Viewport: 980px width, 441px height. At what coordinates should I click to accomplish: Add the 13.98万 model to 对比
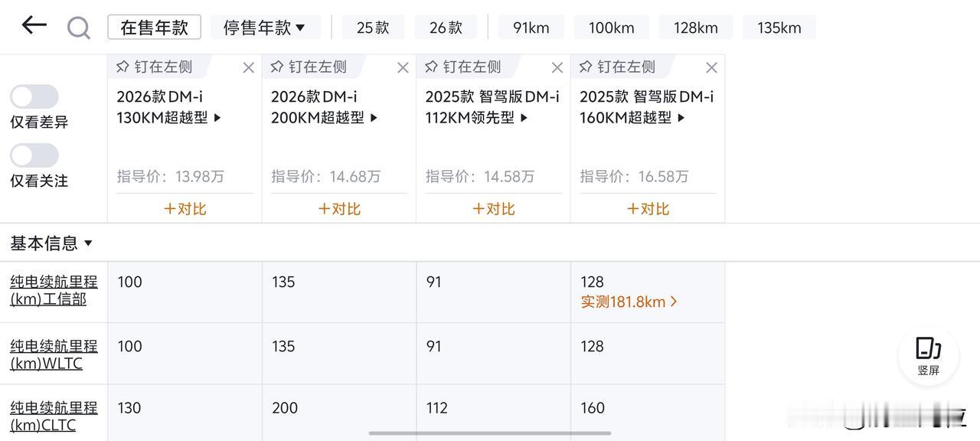185,208
